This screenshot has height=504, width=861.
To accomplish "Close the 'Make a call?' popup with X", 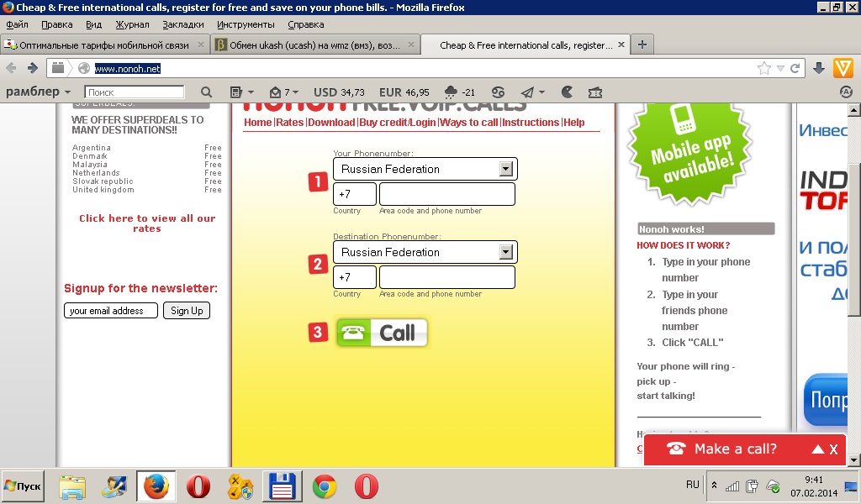I will pos(833,449).
